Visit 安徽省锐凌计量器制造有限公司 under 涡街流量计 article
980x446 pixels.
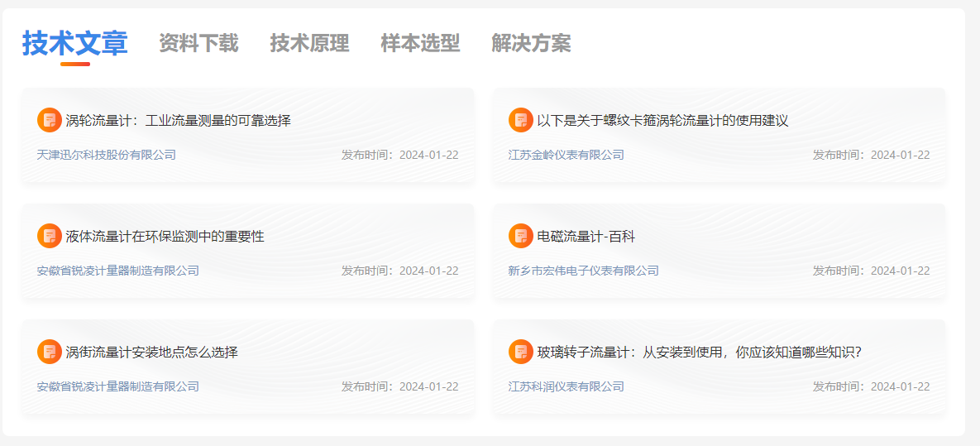[x=118, y=386]
